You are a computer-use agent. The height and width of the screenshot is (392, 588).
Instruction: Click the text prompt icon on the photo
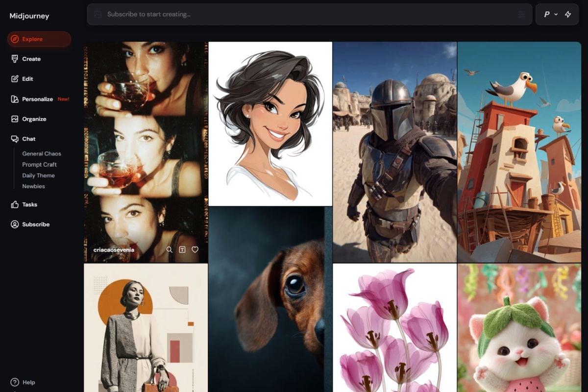(x=182, y=249)
